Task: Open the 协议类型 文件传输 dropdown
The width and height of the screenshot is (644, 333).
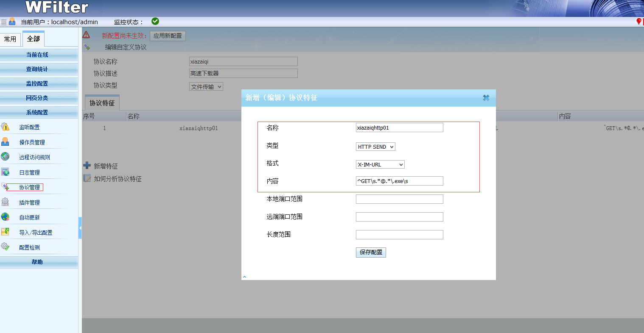Action: pyautogui.click(x=206, y=87)
